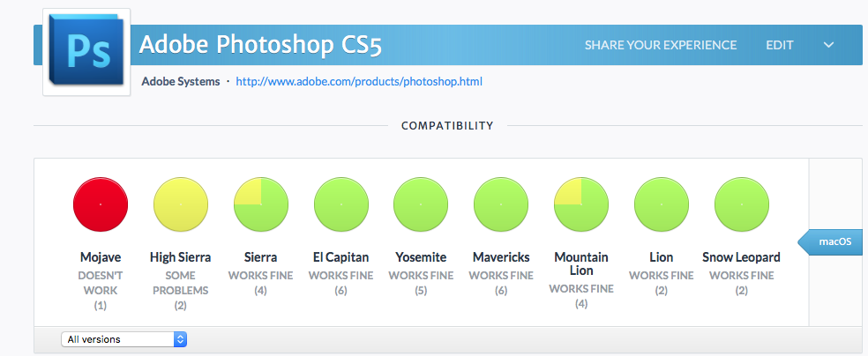Image resolution: width=868 pixels, height=356 pixels.
Task: Expand the header chevron menu
Action: tap(828, 45)
